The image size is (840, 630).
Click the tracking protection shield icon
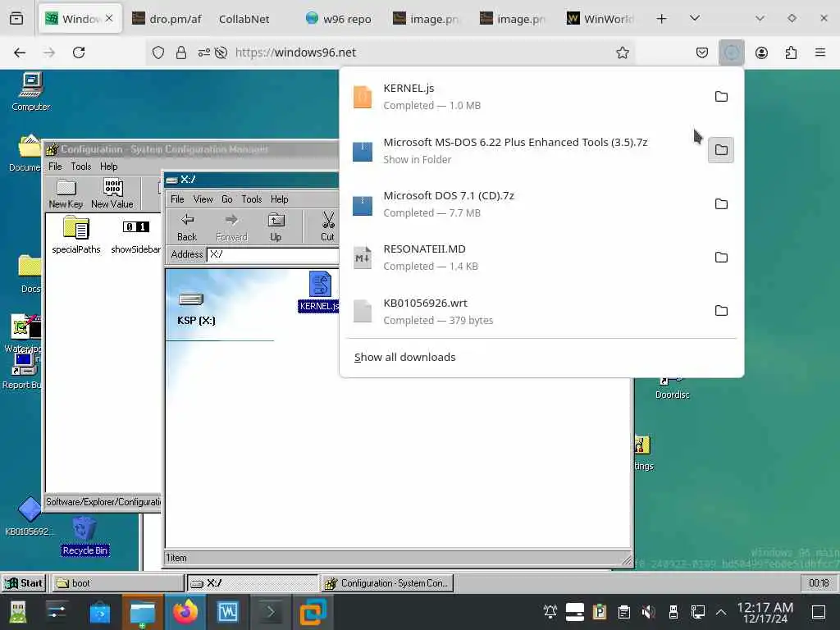click(158, 52)
